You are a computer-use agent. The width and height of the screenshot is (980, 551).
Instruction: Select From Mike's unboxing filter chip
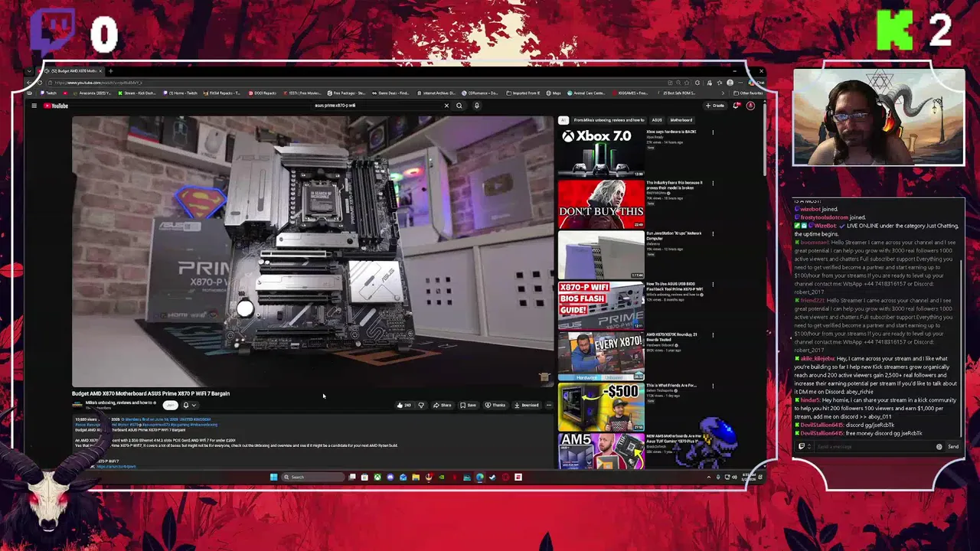point(609,120)
